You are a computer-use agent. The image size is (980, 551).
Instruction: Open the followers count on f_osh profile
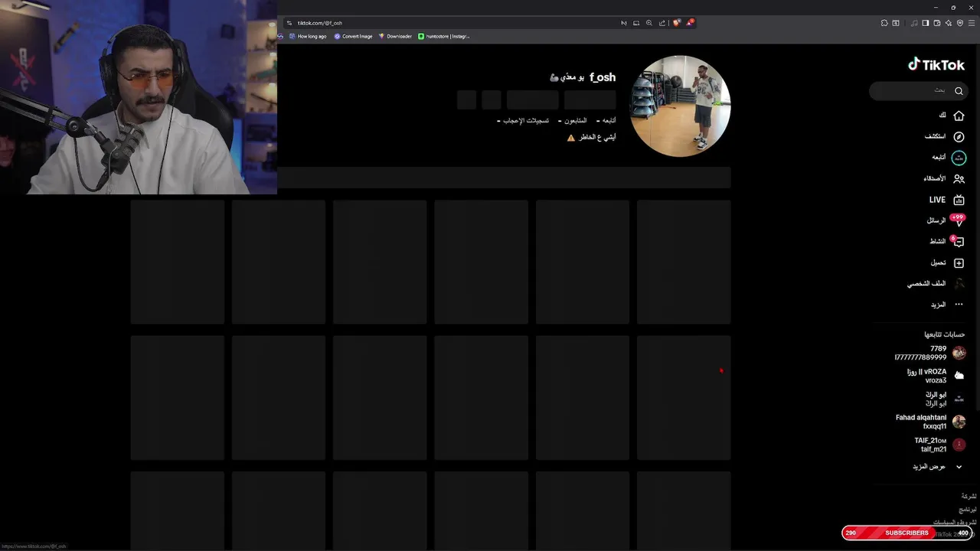coord(573,121)
